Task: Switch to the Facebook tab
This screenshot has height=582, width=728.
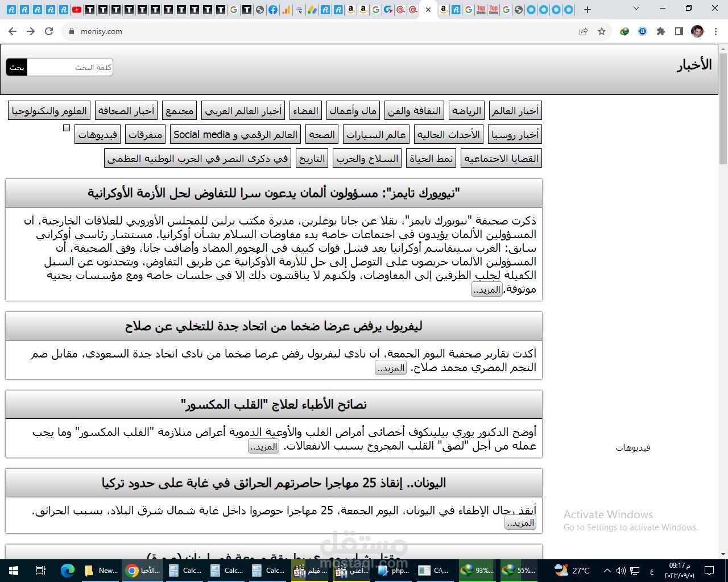Action: [273, 10]
